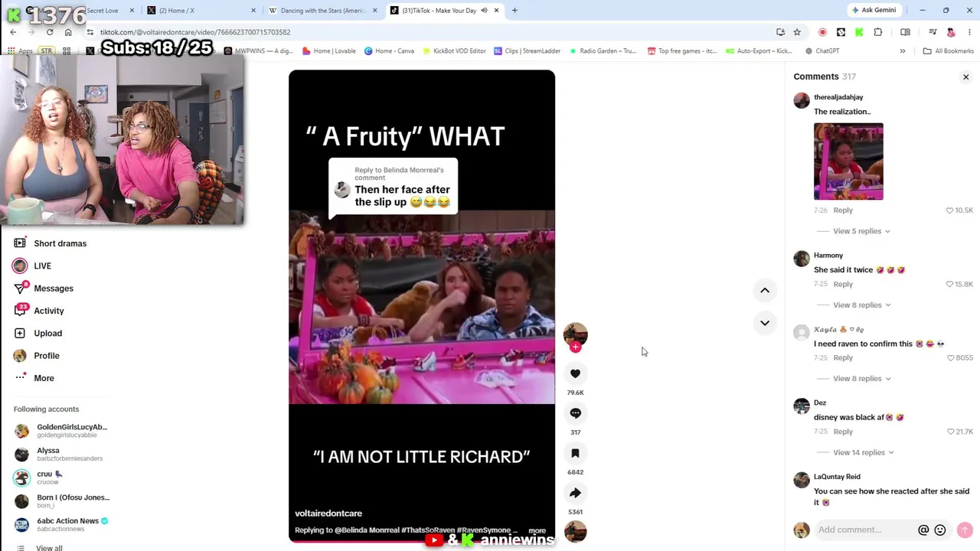Open the green Kick extension icon
Image resolution: width=980 pixels, height=551 pixels.
pyautogui.click(x=859, y=32)
